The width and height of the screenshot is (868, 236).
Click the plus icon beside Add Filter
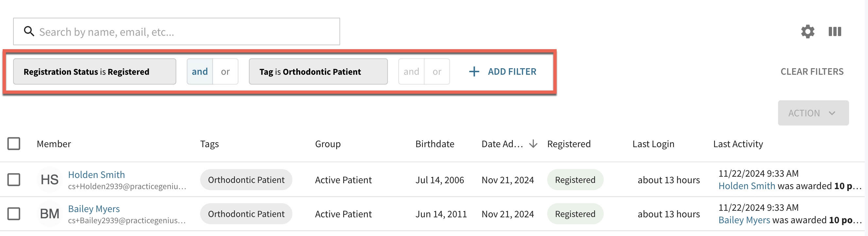coord(474,71)
